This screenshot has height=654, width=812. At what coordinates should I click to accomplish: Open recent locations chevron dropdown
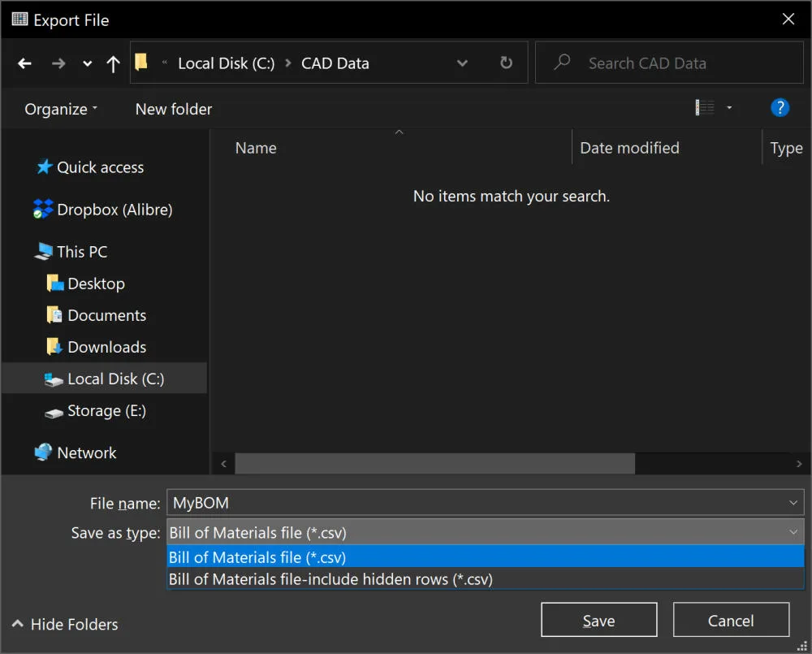pyautogui.click(x=87, y=63)
